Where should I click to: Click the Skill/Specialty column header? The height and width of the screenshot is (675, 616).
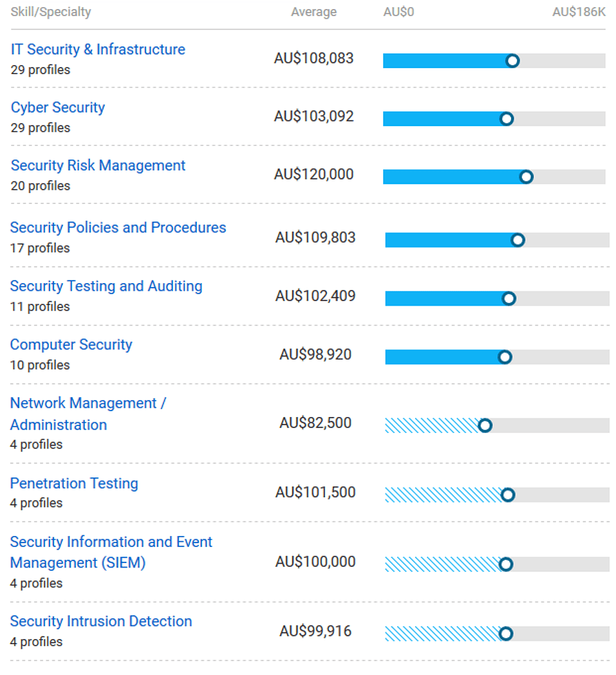click(51, 12)
